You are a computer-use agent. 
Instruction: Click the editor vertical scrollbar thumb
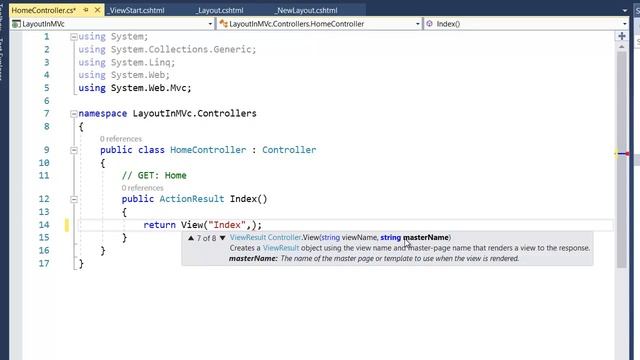(622, 159)
